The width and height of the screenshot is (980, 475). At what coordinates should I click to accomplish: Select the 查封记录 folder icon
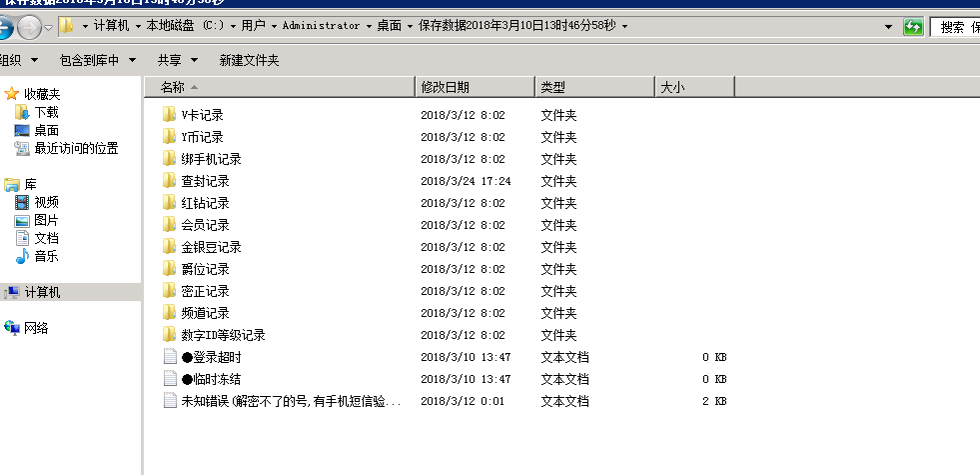tap(169, 181)
